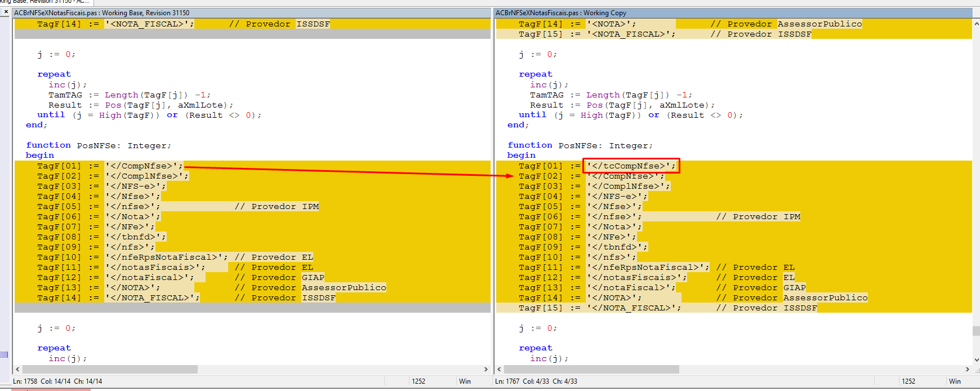Click the 'until (j = High(TagF))' line in Working Base
The width and height of the screenshot is (980, 391).
tap(149, 115)
